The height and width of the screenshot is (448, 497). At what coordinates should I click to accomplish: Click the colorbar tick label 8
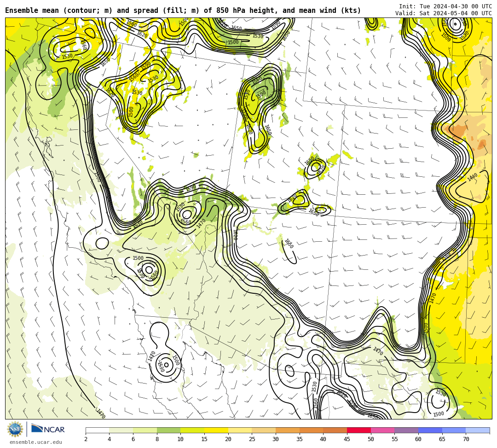tap(157, 439)
